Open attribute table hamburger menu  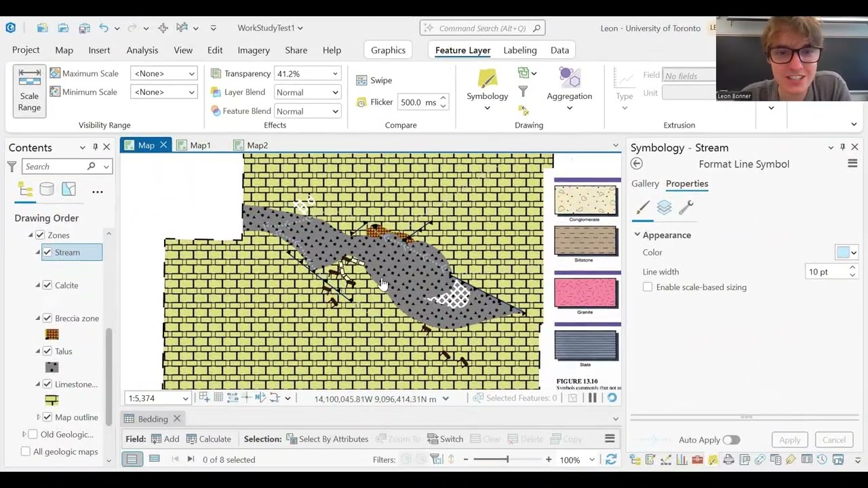[610, 439]
